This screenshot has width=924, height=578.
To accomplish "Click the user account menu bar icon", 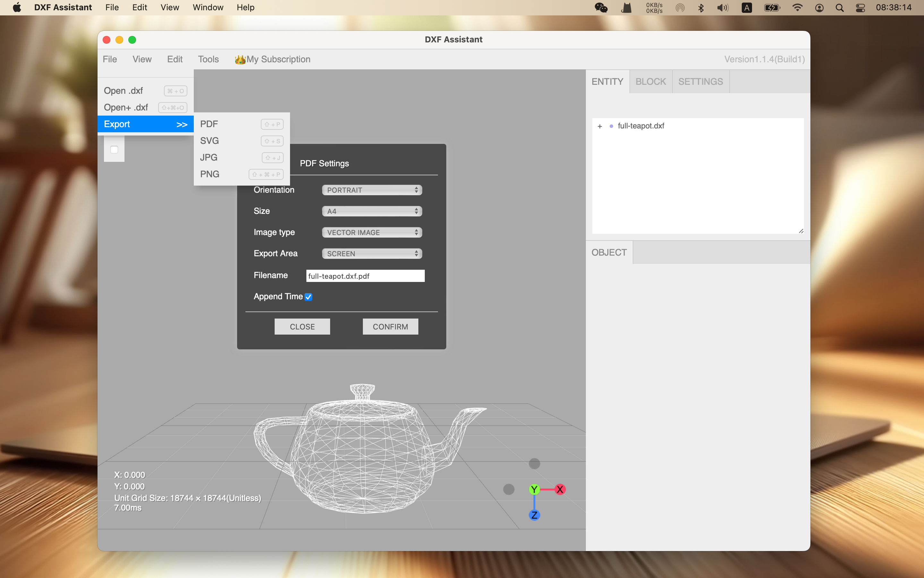I will [819, 8].
